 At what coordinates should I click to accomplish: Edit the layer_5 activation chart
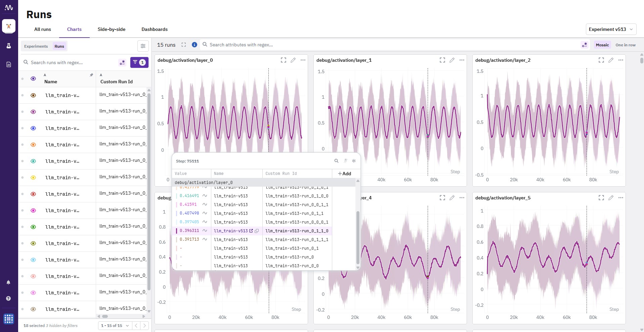click(611, 198)
